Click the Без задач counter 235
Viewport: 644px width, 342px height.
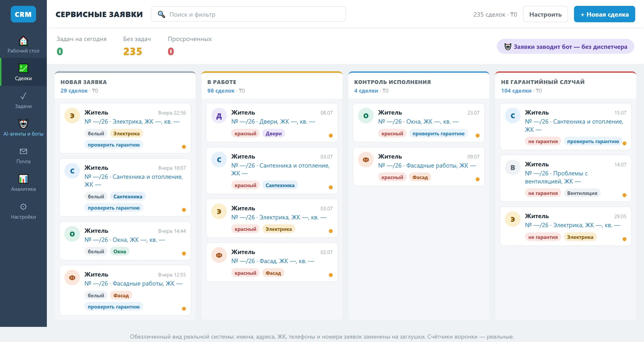coord(132,52)
